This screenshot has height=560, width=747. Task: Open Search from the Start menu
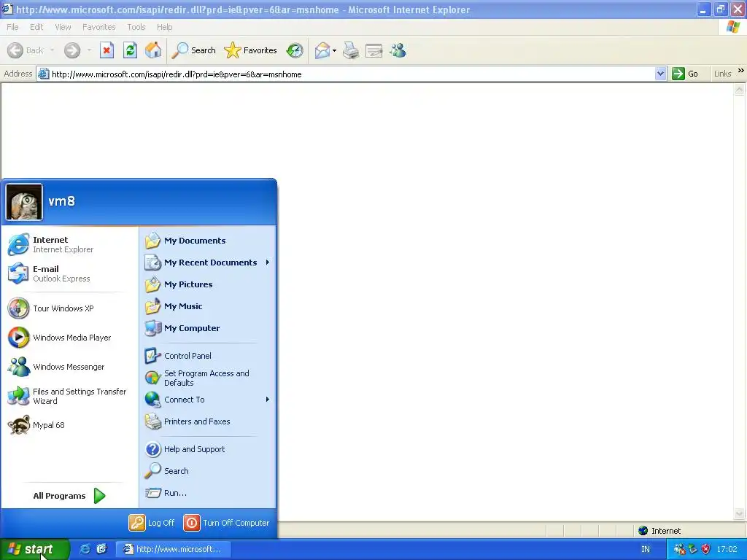tap(208, 471)
